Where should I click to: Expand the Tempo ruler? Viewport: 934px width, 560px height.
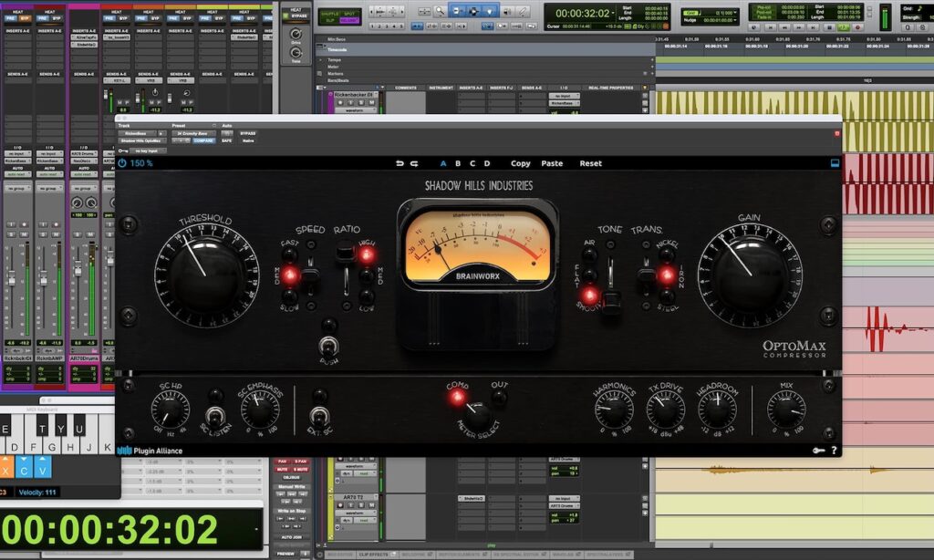(321, 59)
